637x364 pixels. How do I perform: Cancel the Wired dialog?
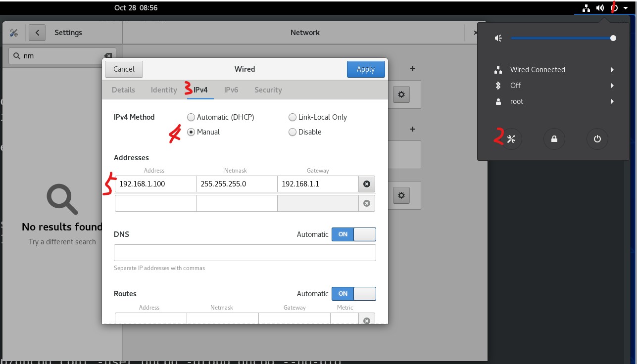coord(124,69)
